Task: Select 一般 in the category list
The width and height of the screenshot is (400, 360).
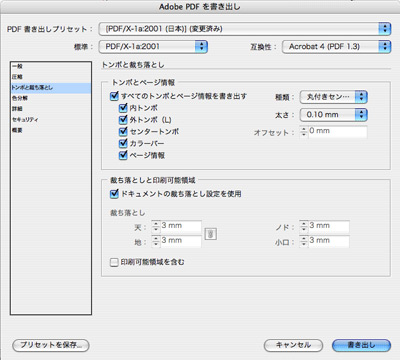Action: coord(51,66)
